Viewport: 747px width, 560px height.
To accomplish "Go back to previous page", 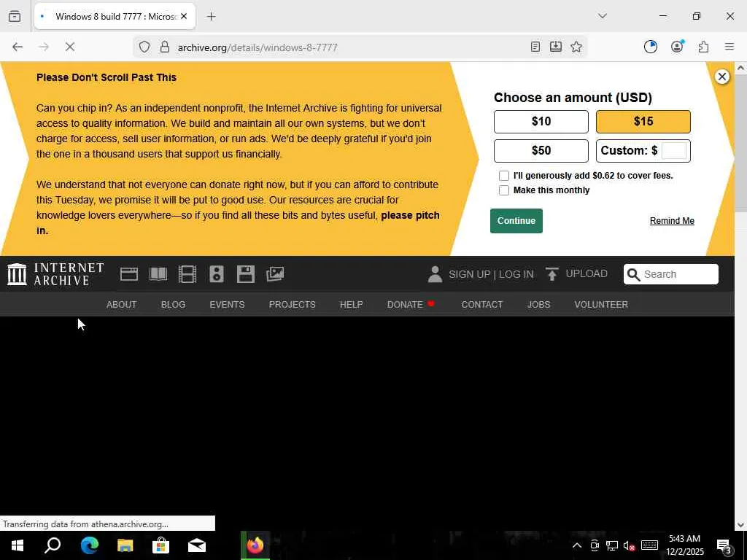I will 18,47.
